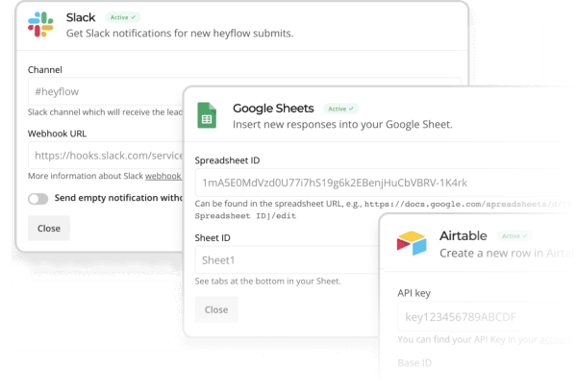
Task: Click the Active badge beside Slack
Action: click(123, 17)
